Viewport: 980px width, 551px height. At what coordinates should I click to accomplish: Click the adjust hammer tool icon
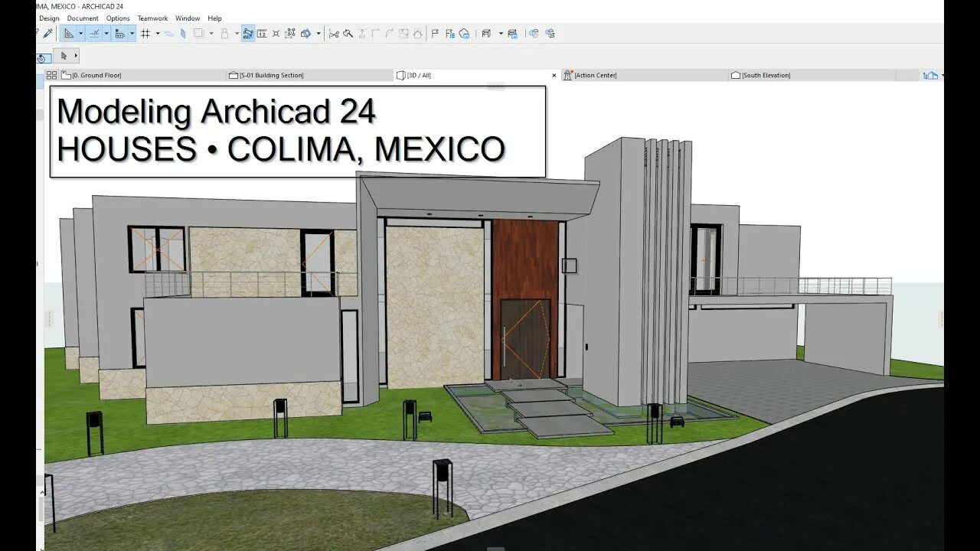tap(348, 34)
